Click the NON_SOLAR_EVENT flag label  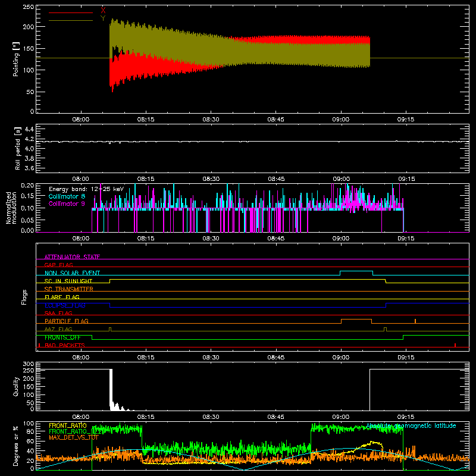tap(72, 273)
